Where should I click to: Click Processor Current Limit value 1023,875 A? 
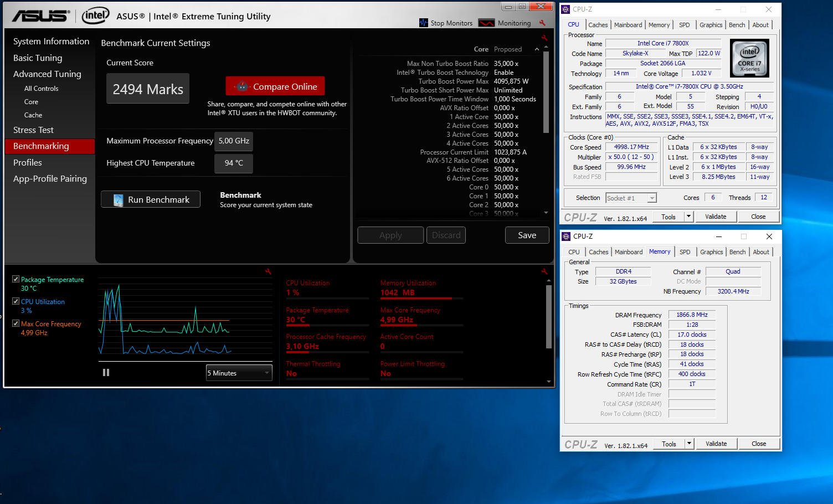(x=510, y=152)
